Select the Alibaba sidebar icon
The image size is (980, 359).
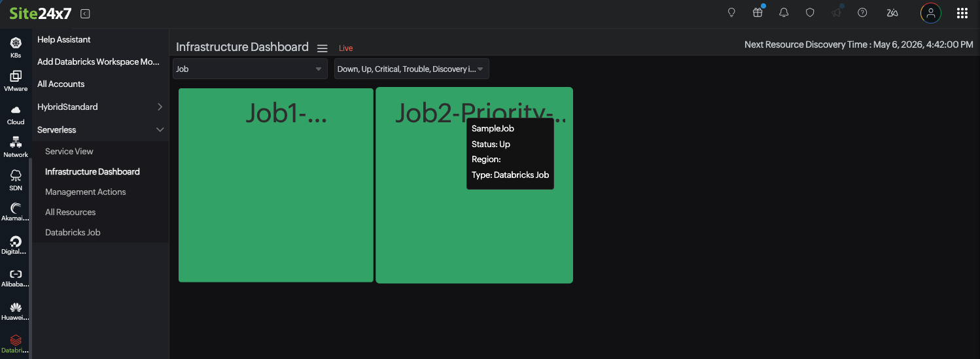tap(16, 279)
